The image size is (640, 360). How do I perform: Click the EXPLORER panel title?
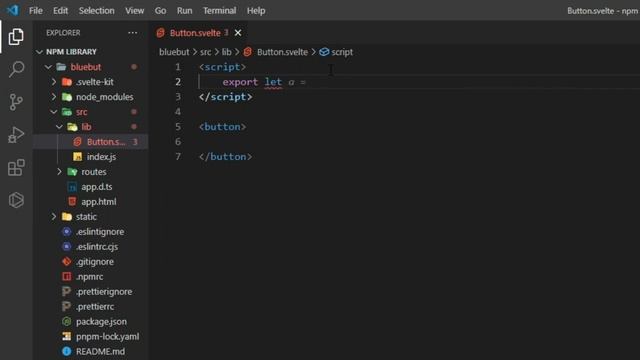63,33
